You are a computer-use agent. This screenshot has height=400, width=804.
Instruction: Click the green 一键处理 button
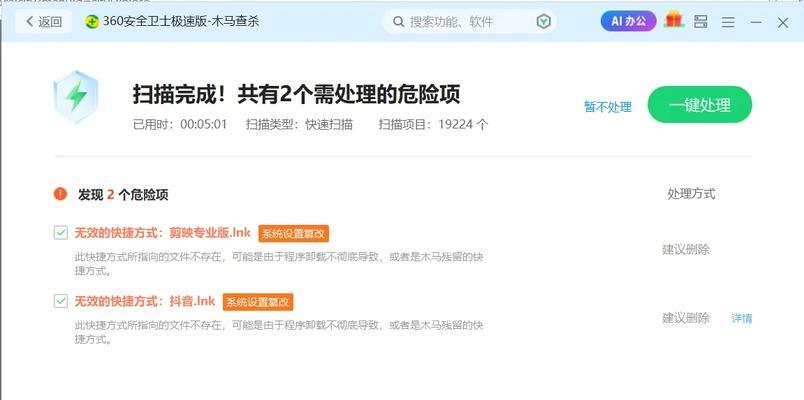[x=700, y=105]
